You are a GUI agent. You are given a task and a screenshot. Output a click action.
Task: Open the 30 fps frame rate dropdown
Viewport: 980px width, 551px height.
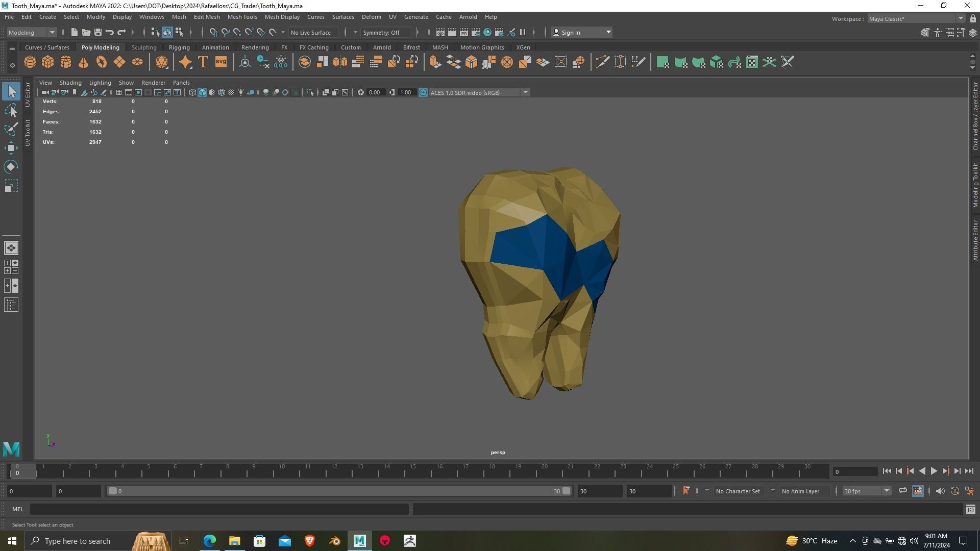click(x=866, y=491)
